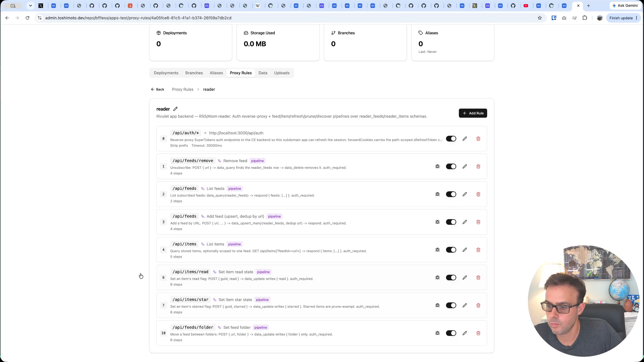Click the http://localhost:3000/api/auth target text
This screenshot has height=362, width=644.
(x=236, y=133)
